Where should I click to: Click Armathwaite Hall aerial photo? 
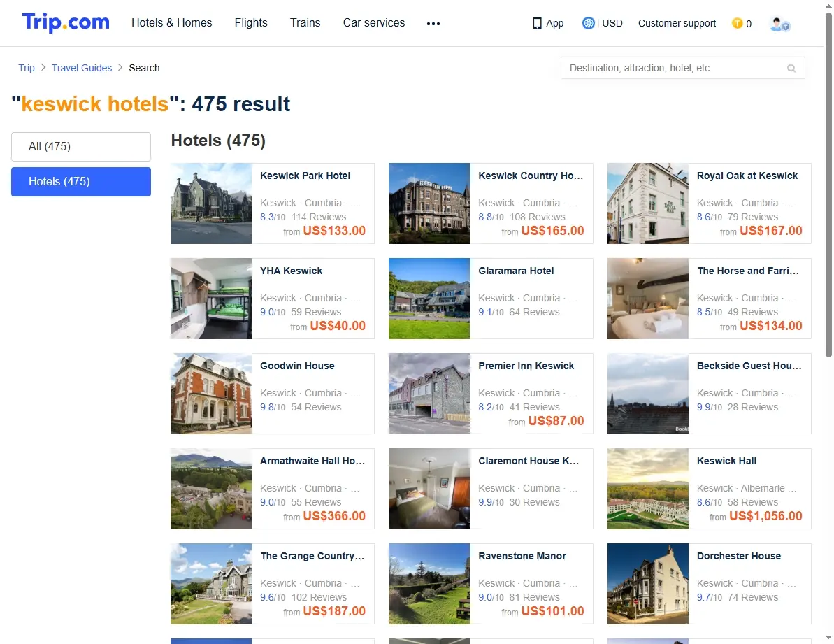coord(211,489)
